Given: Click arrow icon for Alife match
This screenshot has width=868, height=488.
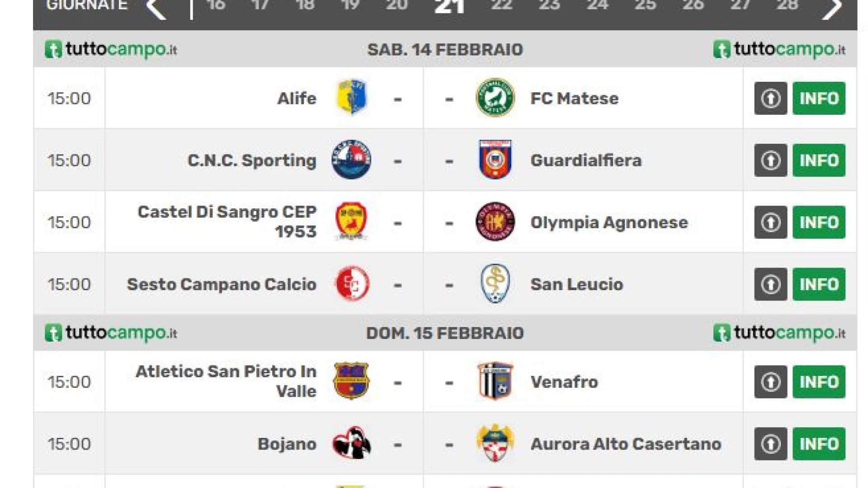Looking at the screenshot, I should (x=771, y=98).
